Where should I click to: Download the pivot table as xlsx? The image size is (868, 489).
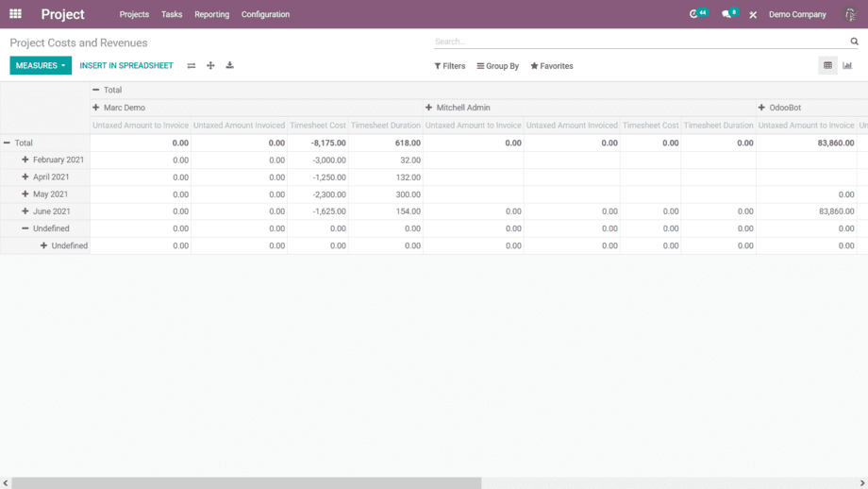click(229, 66)
